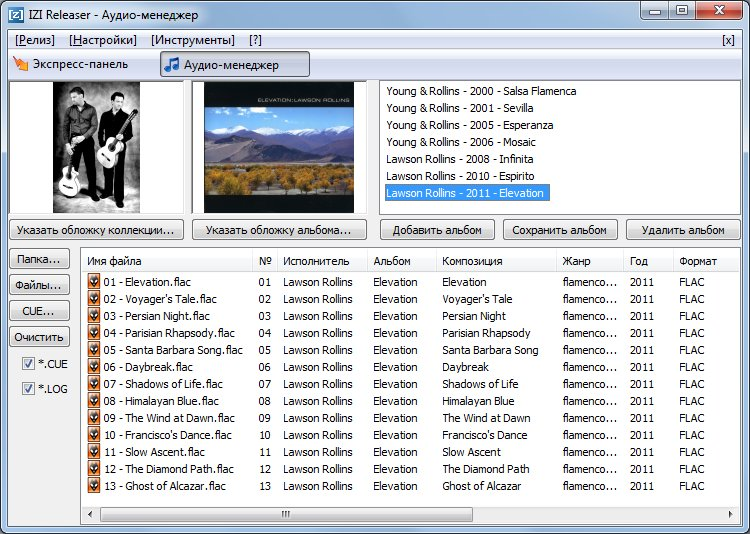Click the Жанр column header
750x534 pixels.
point(590,261)
